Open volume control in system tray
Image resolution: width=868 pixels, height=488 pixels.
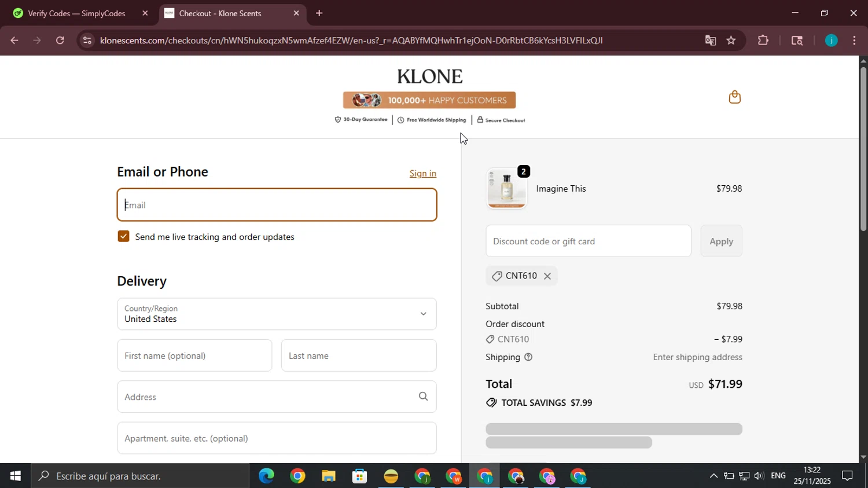point(759,476)
